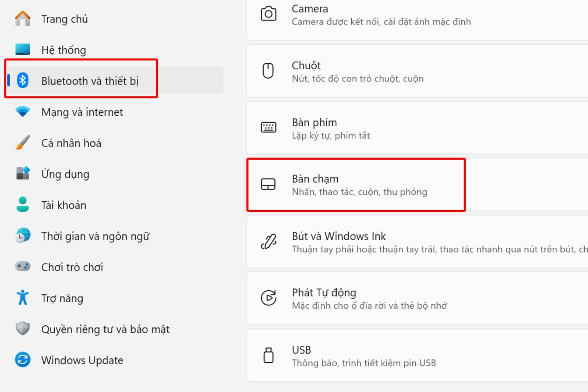Click Chơi trò chơi in sidebar
This screenshot has height=392, width=588.
tap(72, 267)
